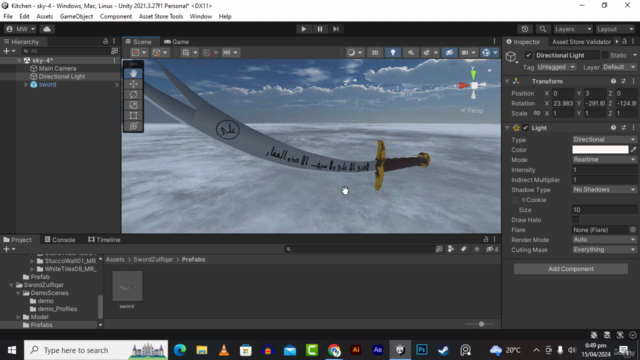The width and height of the screenshot is (640, 360).
Task: Toggle scene visibility hidden objects icon
Action: [x=449, y=53]
